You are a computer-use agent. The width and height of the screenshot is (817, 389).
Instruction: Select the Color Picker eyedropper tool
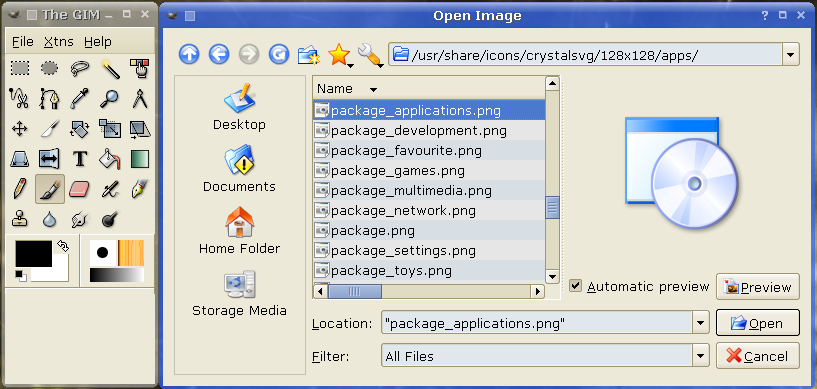pyautogui.click(x=80, y=98)
